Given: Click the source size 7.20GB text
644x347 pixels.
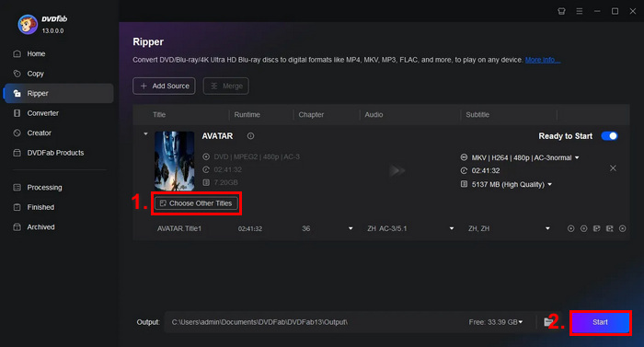Looking at the screenshot, I should point(225,182).
